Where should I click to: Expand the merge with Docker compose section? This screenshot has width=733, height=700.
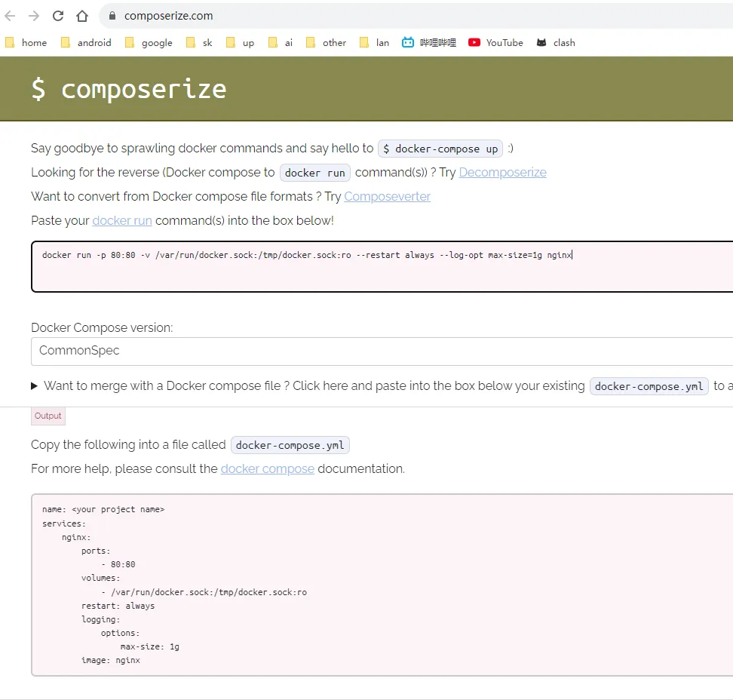point(35,386)
